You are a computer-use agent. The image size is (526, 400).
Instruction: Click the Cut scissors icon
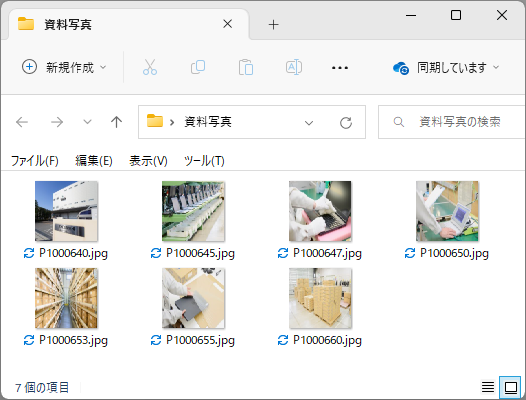(150, 67)
